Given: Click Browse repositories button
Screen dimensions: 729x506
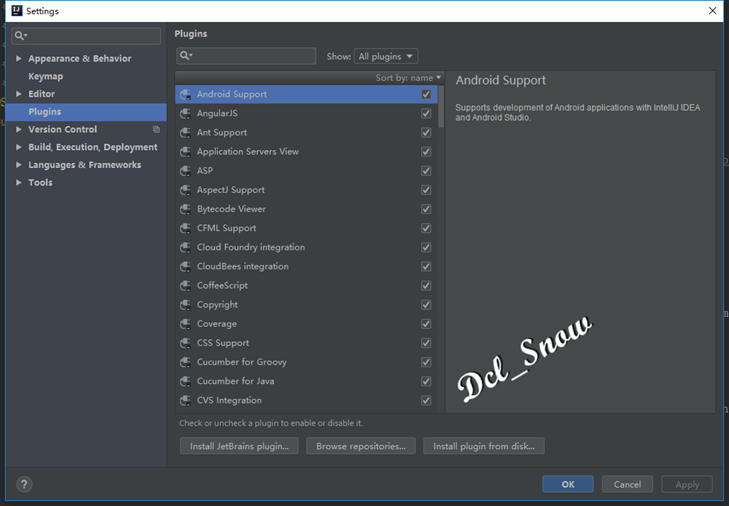Looking at the screenshot, I should click(x=361, y=446).
